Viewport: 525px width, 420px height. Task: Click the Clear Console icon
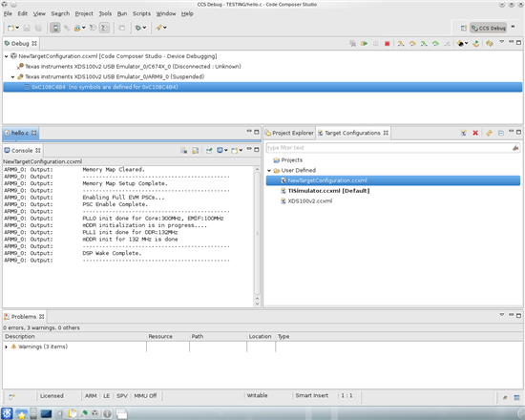coord(184,151)
